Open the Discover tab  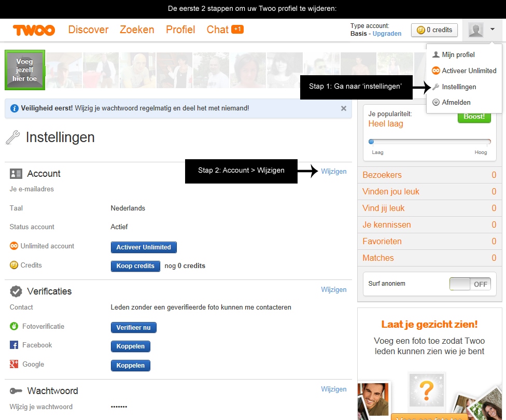pos(89,30)
